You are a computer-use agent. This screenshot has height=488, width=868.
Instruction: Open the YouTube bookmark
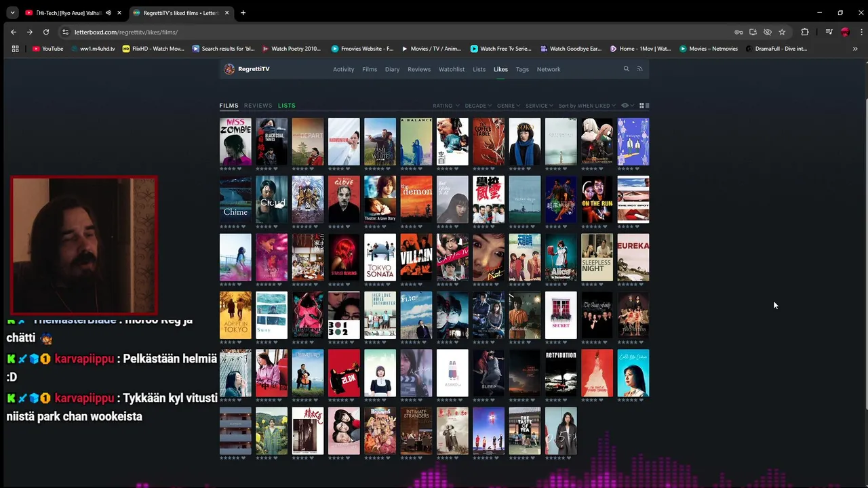(47, 49)
